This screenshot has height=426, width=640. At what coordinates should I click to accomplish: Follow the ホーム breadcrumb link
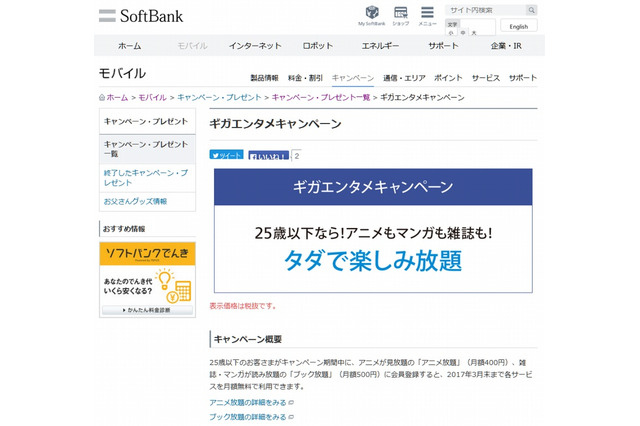click(x=117, y=98)
